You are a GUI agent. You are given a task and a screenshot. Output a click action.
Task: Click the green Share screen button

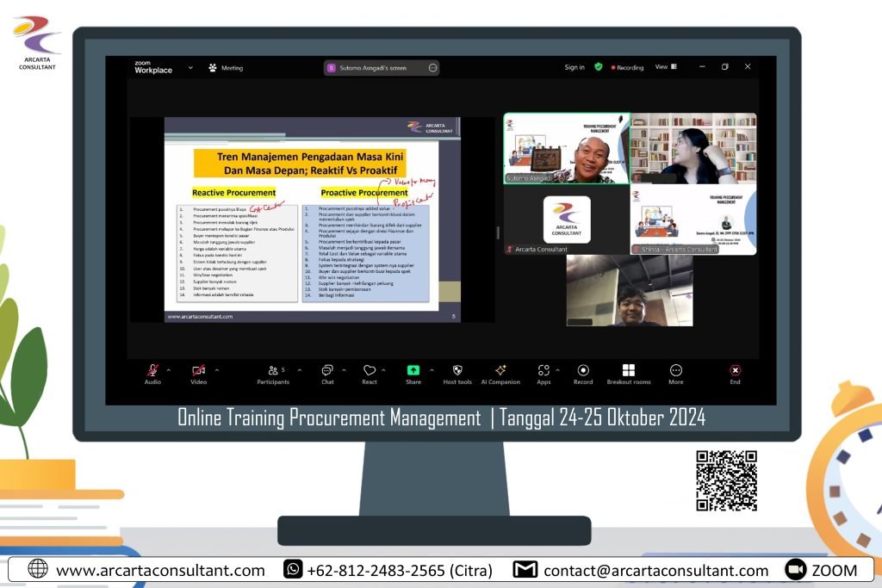click(x=413, y=370)
